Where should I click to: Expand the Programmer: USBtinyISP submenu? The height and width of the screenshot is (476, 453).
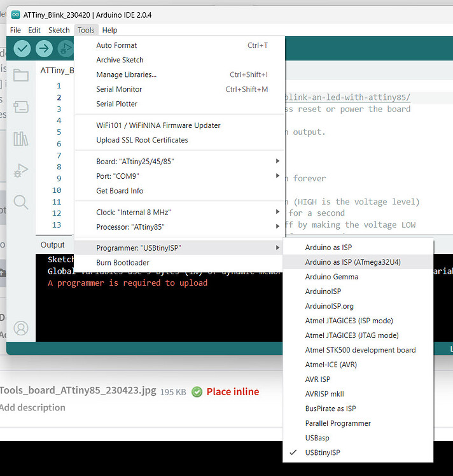179,248
